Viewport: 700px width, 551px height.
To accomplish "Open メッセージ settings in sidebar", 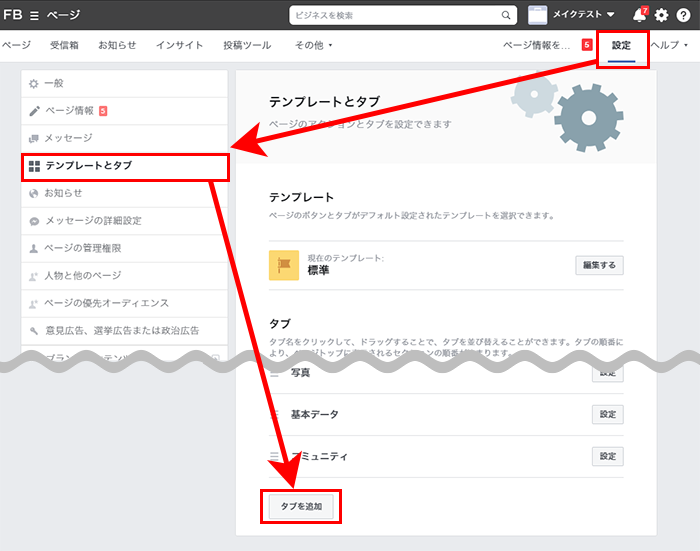I will coord(125,138).
